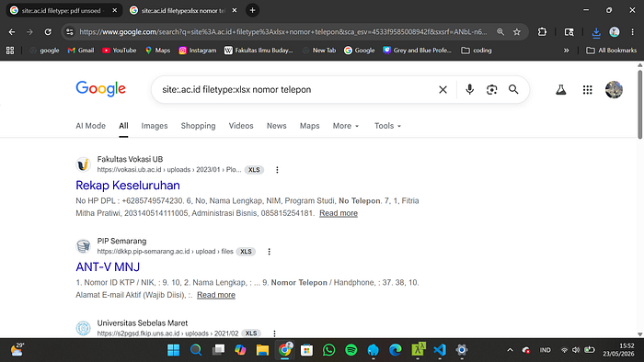The width and height of the screenshot is (644, 362).
Task: Click Read more under Rekap Keseluruhan
Action: point(339,213)
